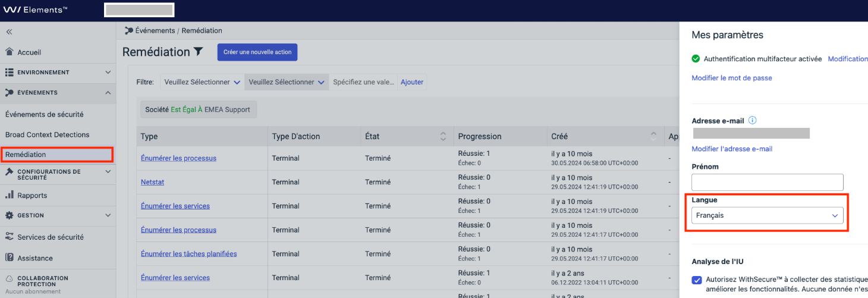Image resolution: width=868 pixels, height=298 pixels.
Task: Collapse the sidebar with double chevron icon
Action: (x=9, y=32)
